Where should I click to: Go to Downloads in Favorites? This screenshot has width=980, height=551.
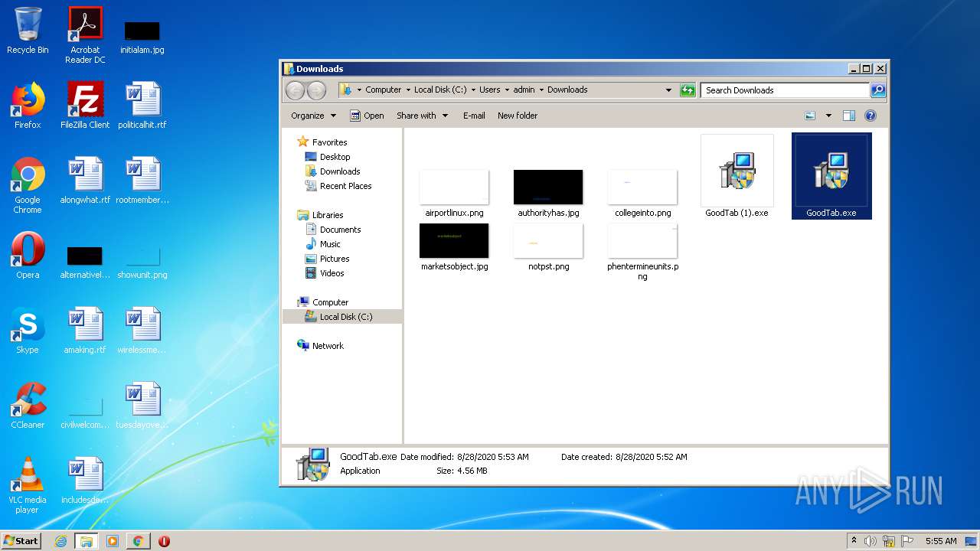(340, 171)
